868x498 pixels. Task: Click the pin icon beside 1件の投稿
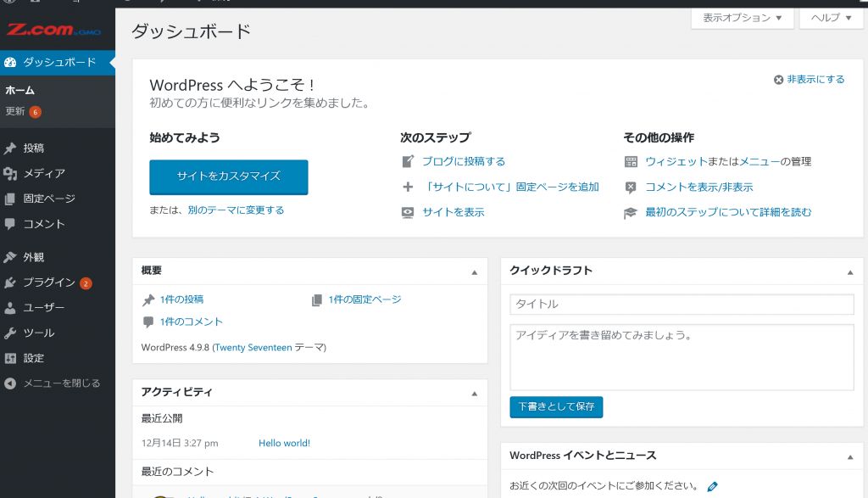(x=148, y=299)
